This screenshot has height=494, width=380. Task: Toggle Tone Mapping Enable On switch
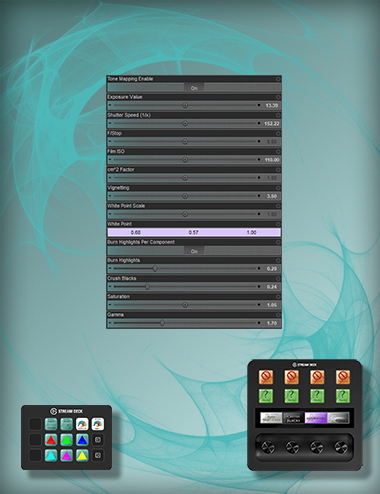194,88
